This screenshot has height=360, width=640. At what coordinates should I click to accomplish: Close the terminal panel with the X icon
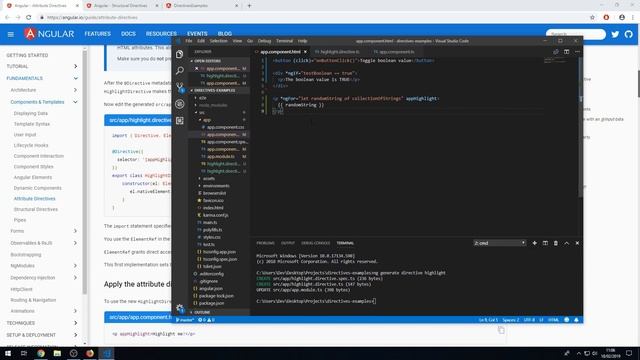point(577,243)
